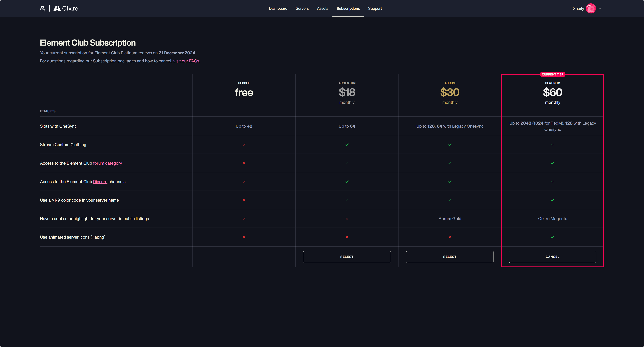644x347 pixels.
Task: Click Platinum's checkmark for Custom Clothing
Action: click(x=553, y=145)
